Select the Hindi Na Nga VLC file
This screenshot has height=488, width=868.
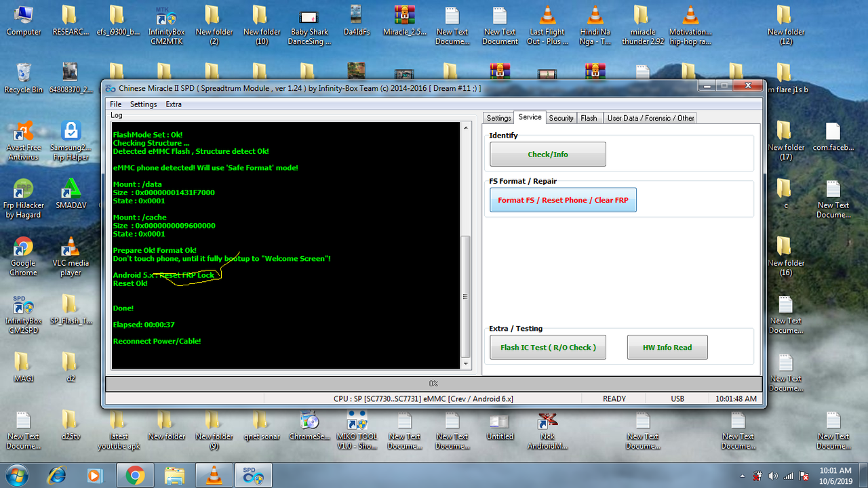click(595, 25)
